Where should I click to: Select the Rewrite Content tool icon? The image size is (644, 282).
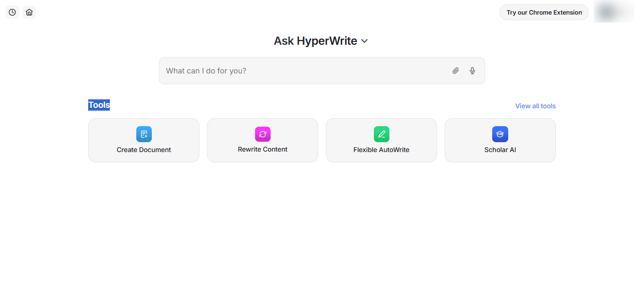tap(262, 134)
